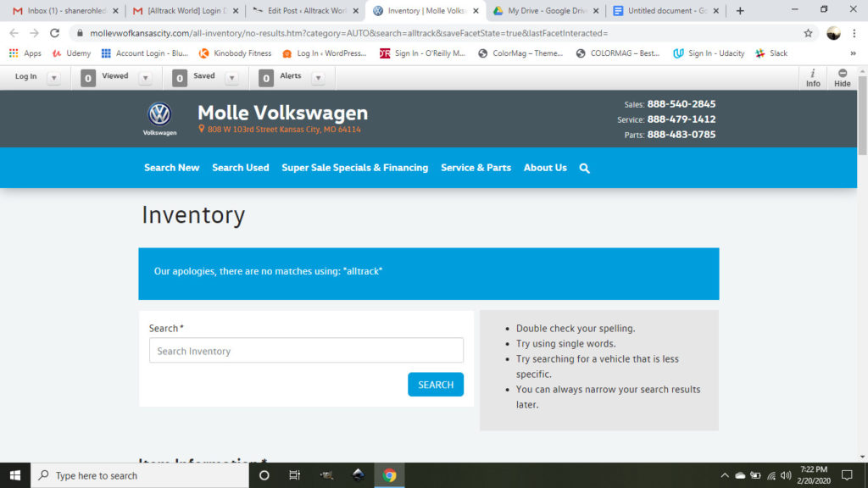The width and height of the screenshot is (868, 488).
Task: Close the Untitled document tab
Action: (x=715, y=10)
